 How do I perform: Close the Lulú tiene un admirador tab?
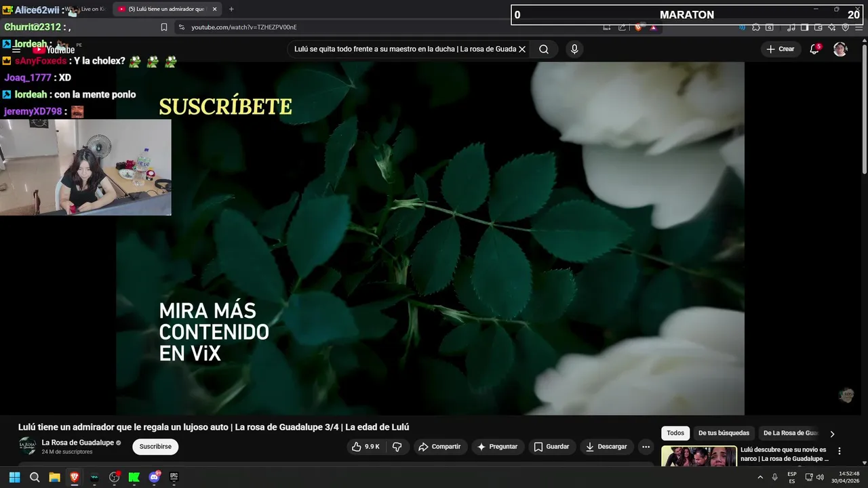215,9
